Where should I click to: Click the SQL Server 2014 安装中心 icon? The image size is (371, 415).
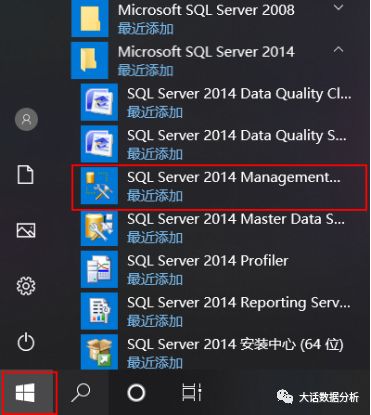(x=99, y=352)
